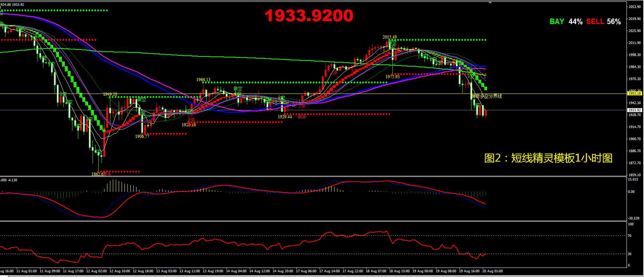The height and width of the screenshot is (277, 644).
Task: Click the 19 Aug 00:00 time label
Action: pyautogui.click(x=423, y=271)
